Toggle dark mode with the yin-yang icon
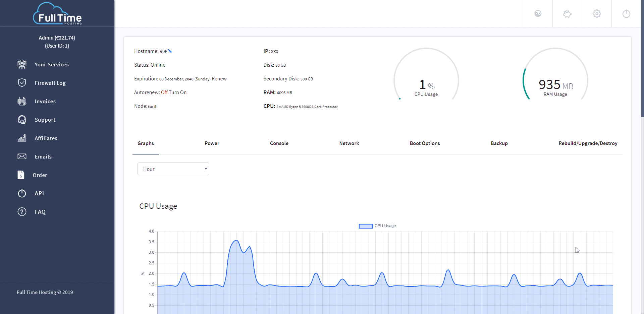644x314 pixels. 538,13
